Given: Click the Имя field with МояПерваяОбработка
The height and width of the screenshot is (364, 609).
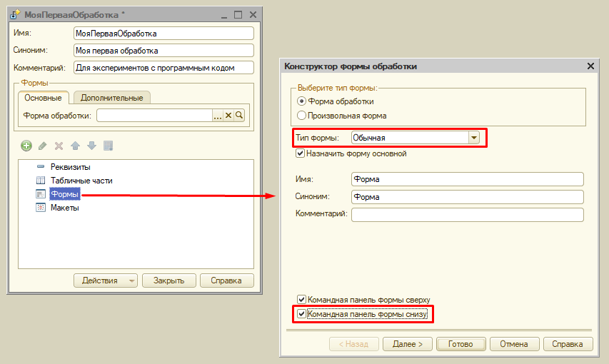Looking at the screenshot, I should click(163, 34).
